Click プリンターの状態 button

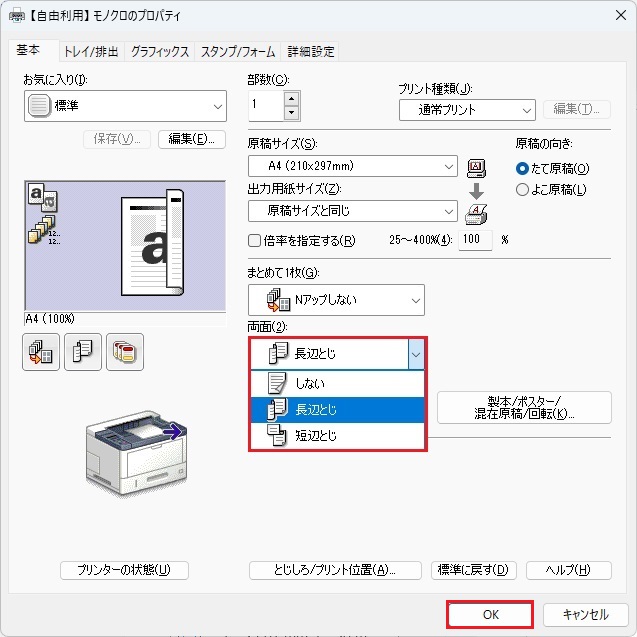pos(124,570)
